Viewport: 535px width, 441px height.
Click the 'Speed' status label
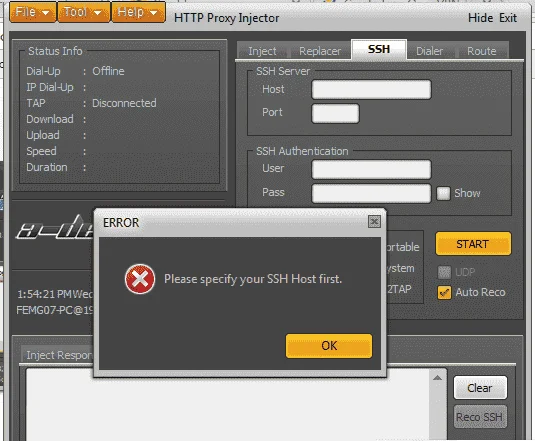tap(41, 151)
